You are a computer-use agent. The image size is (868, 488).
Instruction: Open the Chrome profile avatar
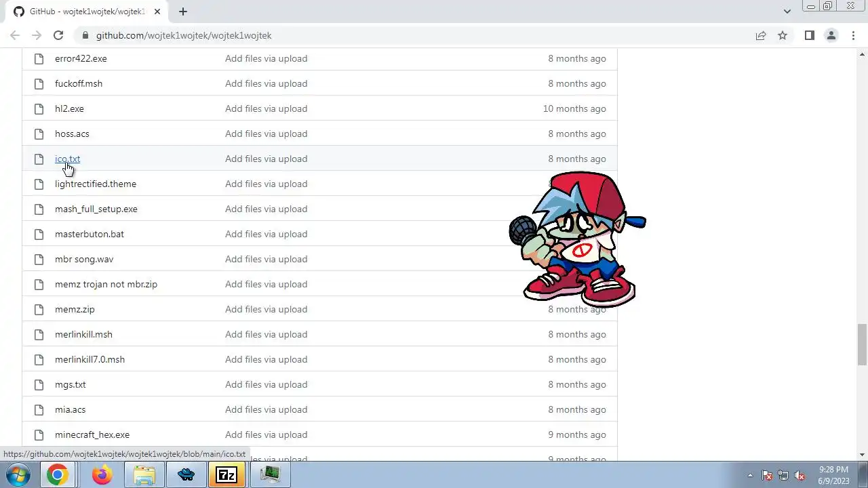click(831, 35)
